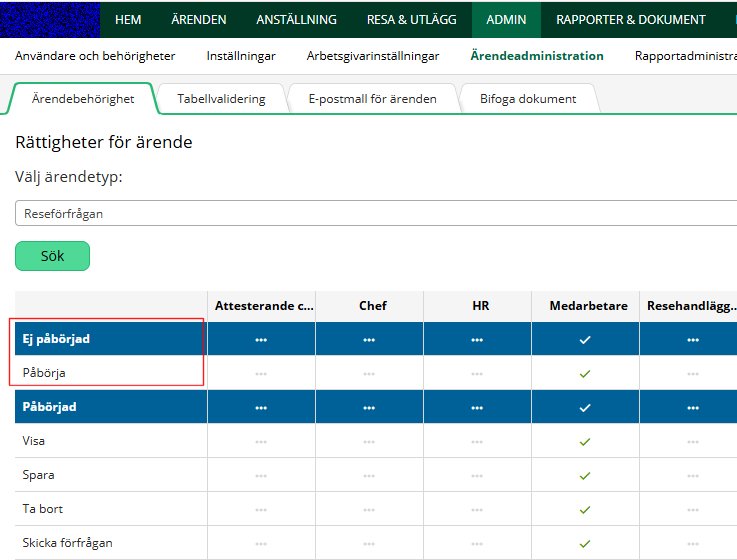Click Resehandläggare ellipsis in Påbörjad row
Image resolution: width=737 pixels, height=560 pixels.
coord(692,408)
